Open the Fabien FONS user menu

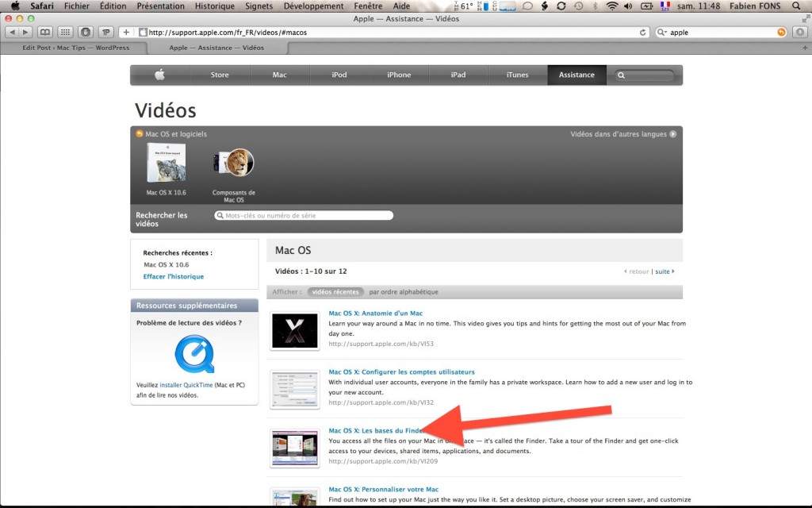tap(755, 6)
